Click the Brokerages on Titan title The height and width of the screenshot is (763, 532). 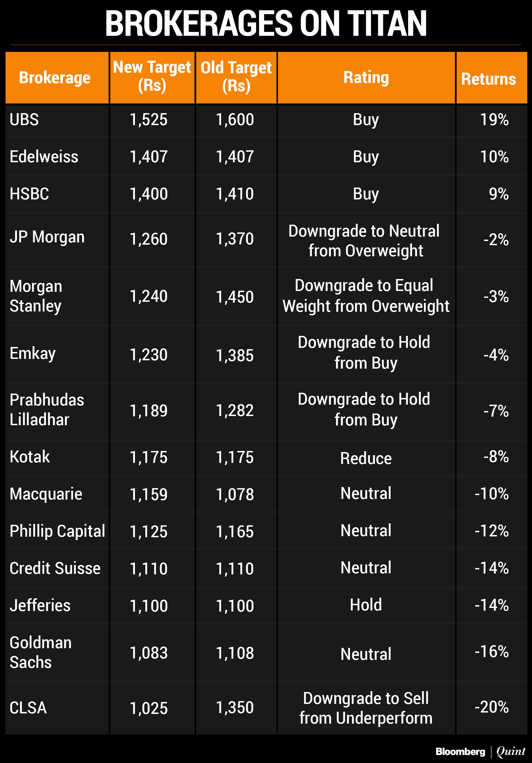point(266,23)
